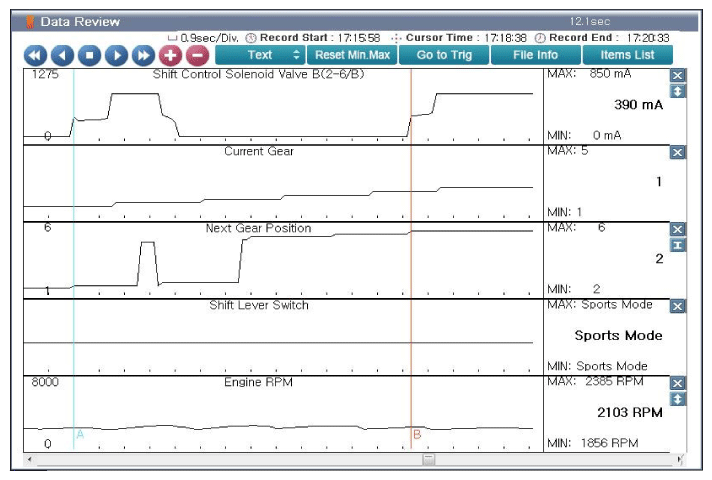Image resolution: width=712 pixels, height=480 pixels.
Task: Click the fast forward playback button
Action: point(143,55)
